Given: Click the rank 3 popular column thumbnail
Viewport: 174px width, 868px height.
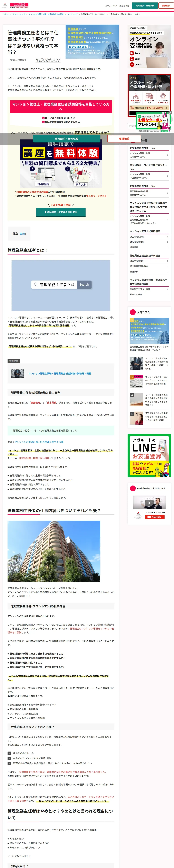Looking at the screenshot, I should point(136,382).
